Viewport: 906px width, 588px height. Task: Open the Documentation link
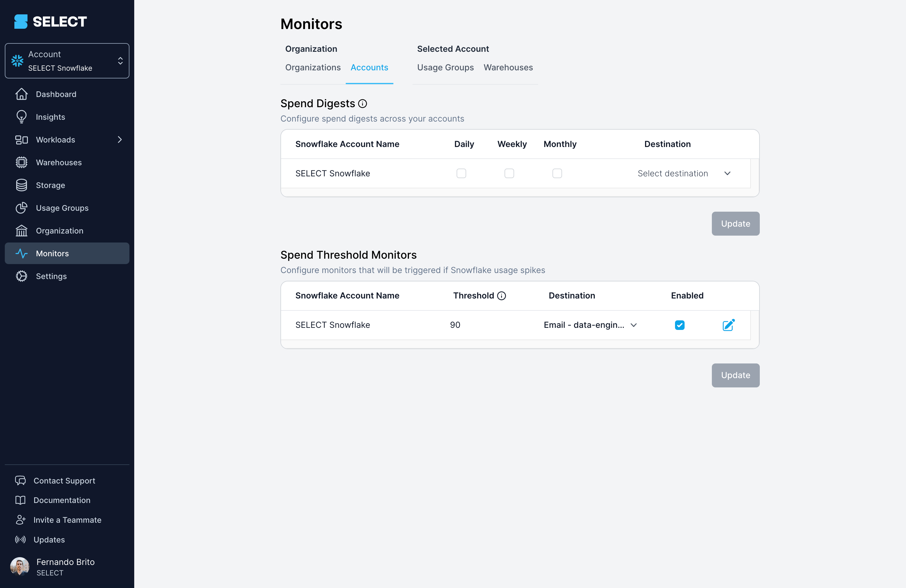point(62,500)
